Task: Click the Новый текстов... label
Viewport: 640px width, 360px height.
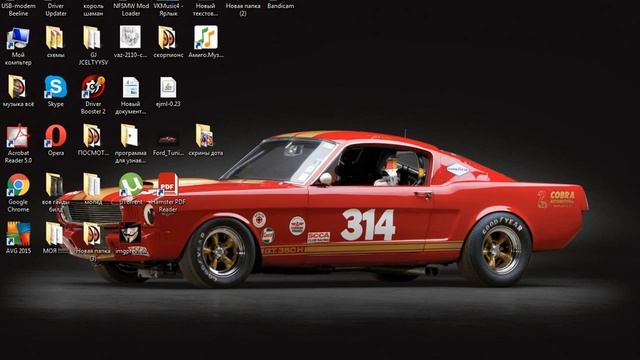Action: coord(205,10)
